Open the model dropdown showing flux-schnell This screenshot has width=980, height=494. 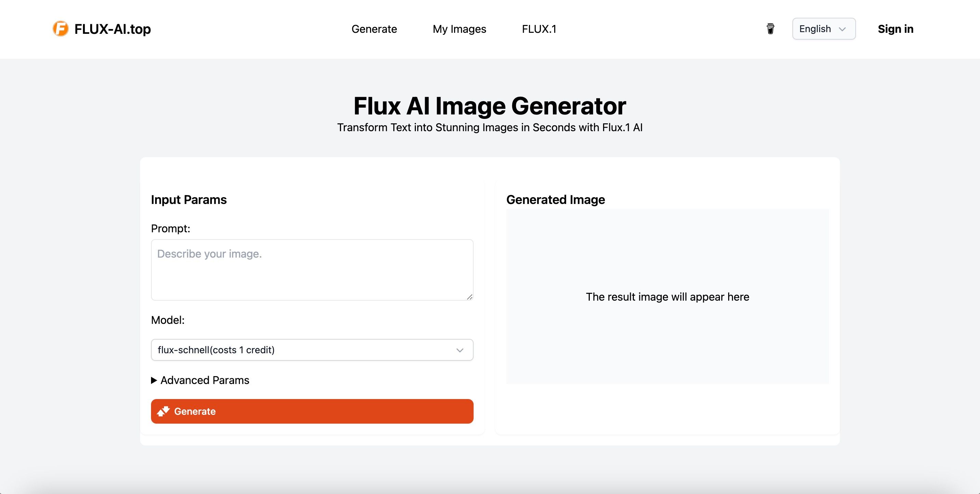click(312, 349)
